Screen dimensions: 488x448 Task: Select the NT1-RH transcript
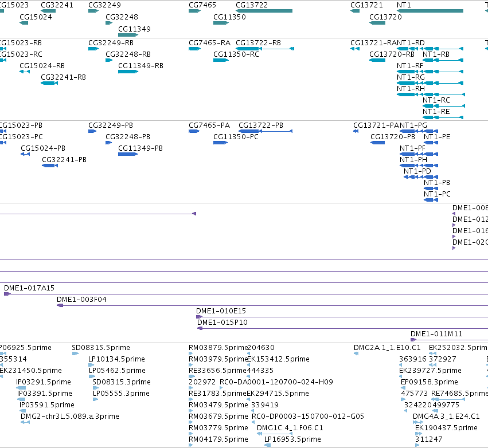point(431,95)
